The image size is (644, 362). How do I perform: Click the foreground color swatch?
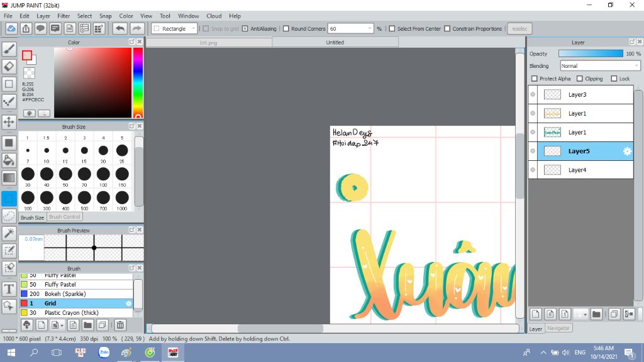(27, 55)
